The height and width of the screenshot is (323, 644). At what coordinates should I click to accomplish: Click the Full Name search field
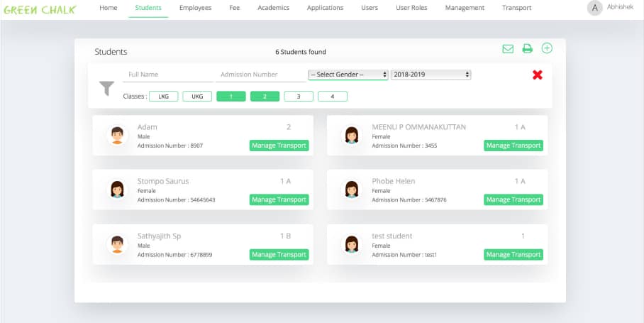(x=167, y=75)
